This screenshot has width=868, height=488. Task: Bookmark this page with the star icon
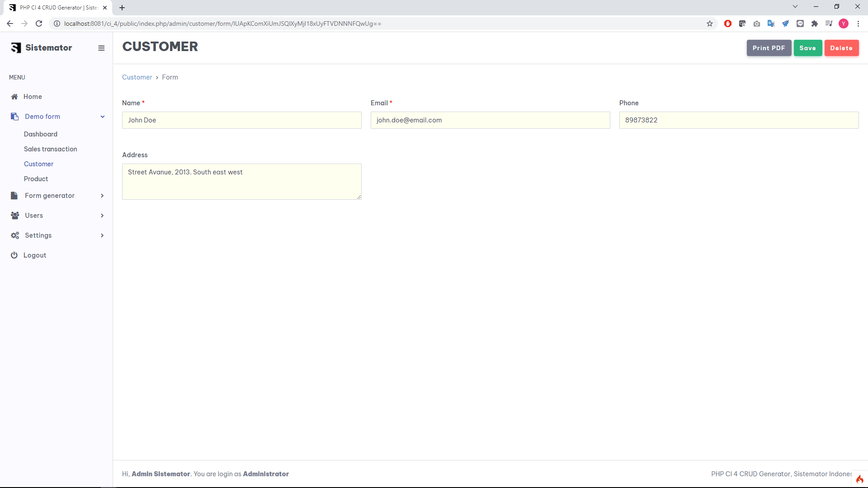710,23
